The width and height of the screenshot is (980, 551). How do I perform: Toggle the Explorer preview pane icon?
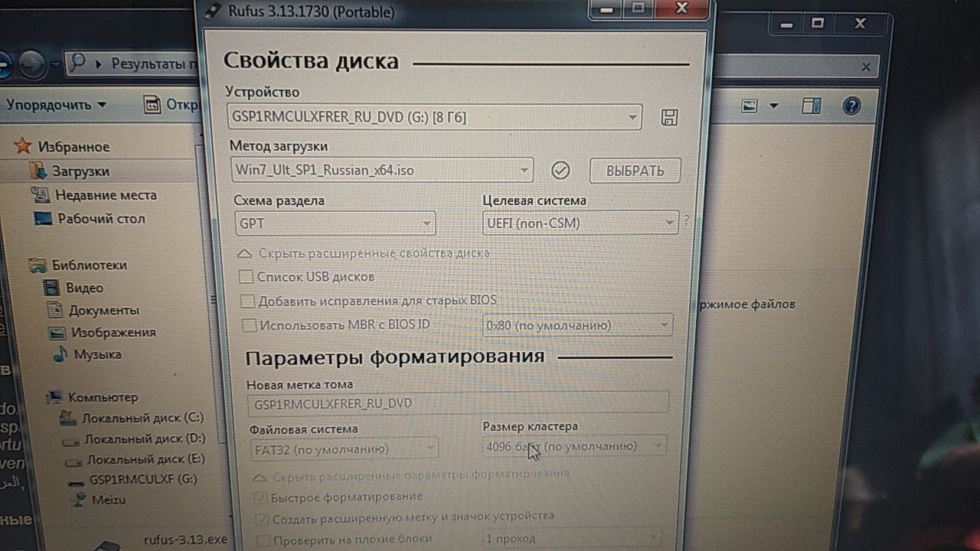point(811,105)
